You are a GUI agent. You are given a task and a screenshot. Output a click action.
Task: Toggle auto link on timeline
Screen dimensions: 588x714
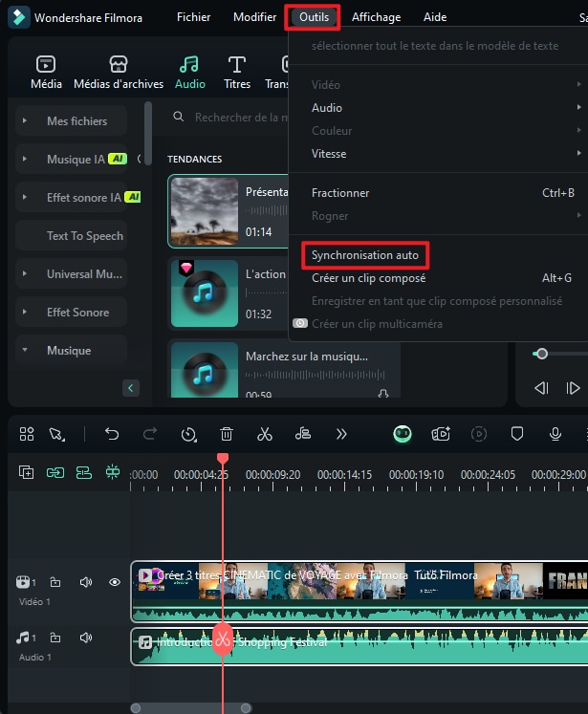[x=55, y=473]
